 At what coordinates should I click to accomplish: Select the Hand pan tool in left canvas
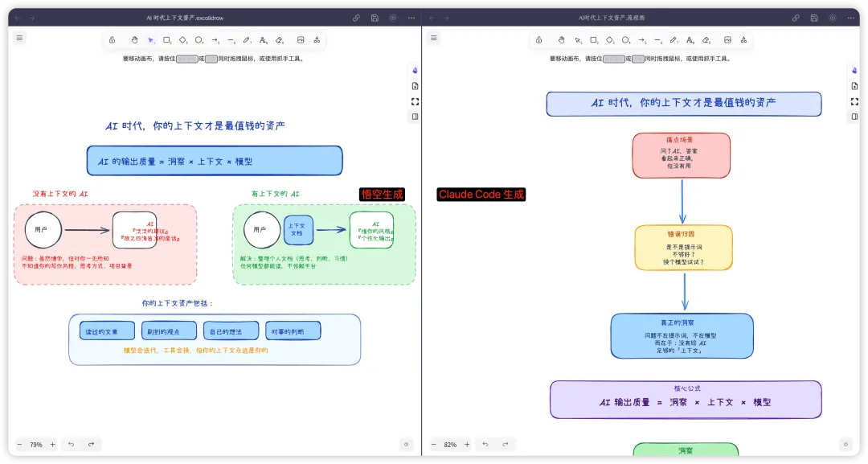coord(134,40)
